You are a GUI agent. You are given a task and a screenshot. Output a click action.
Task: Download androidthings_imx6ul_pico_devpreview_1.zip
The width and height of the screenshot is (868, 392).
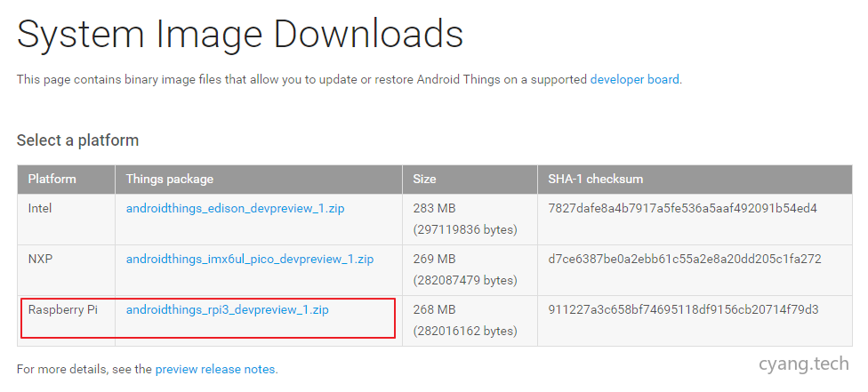[x=249, y=259]
